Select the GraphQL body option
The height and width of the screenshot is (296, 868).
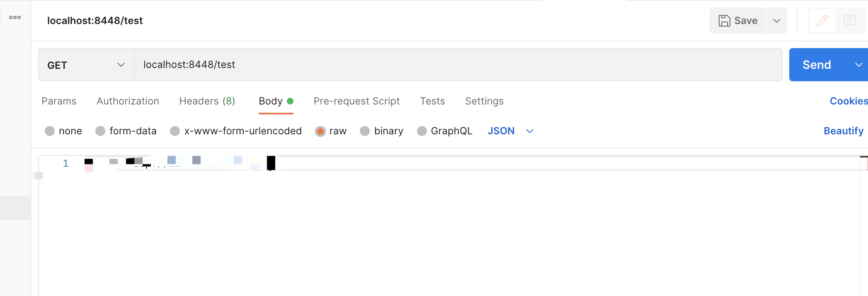(422, 131)
